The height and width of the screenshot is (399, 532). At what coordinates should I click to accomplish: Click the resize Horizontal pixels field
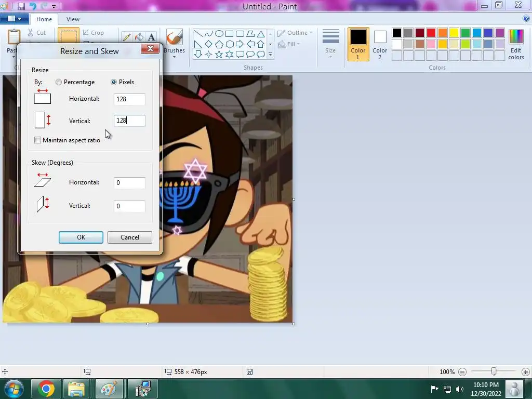tap(129, 99)
